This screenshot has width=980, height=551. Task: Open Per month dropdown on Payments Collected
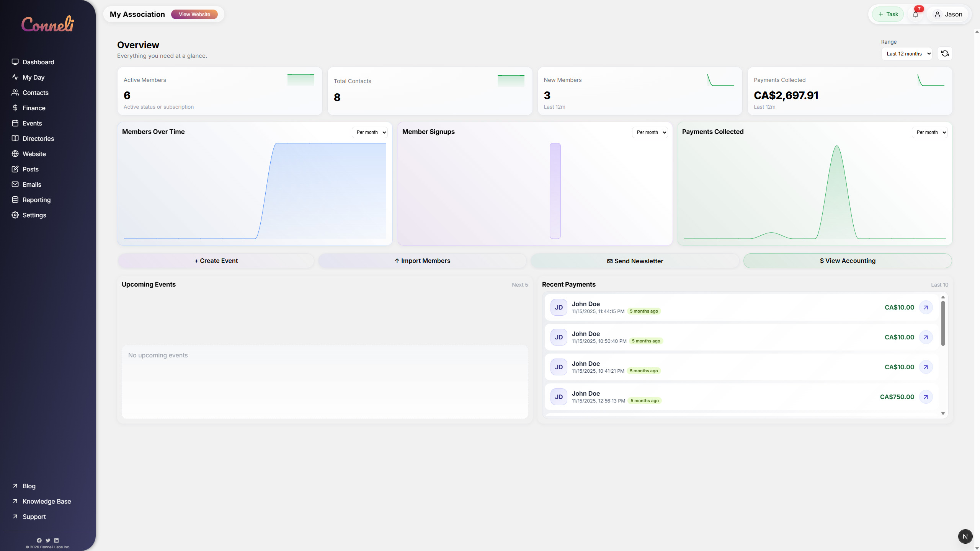pos(930,132)
